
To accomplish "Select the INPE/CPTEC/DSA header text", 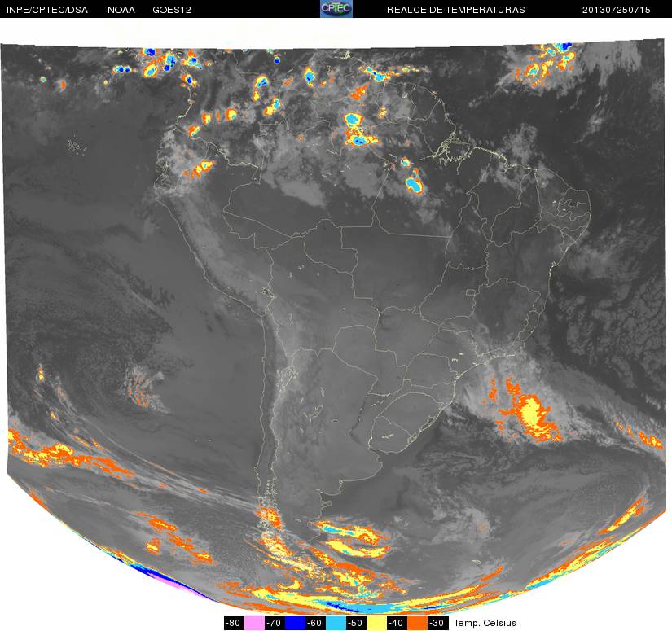I will (x=47, y=10).
